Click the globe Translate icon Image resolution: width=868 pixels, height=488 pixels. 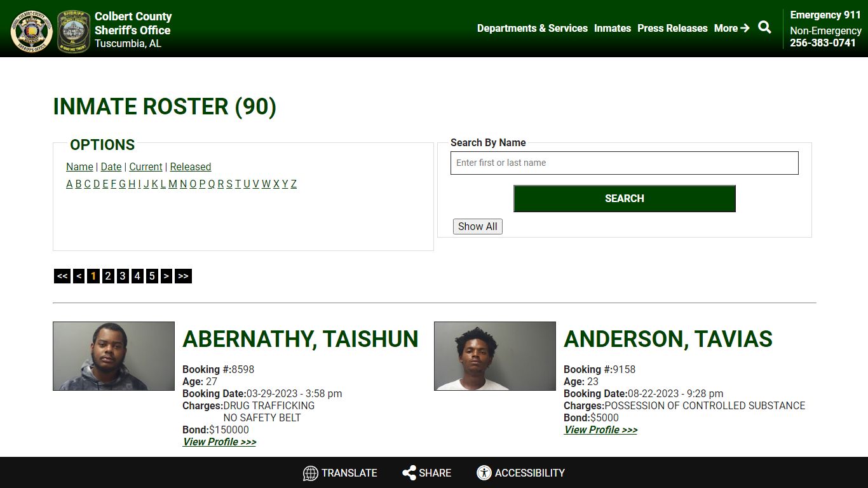click(x=310, y=473)
